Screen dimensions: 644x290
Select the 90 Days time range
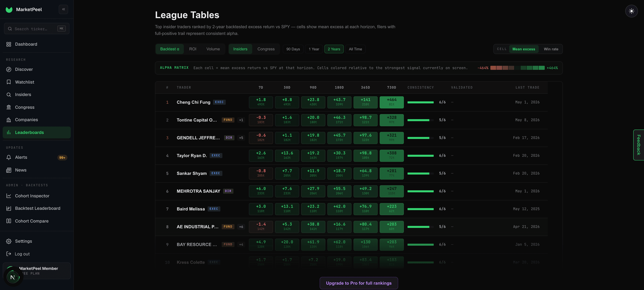tap(293, 49)
